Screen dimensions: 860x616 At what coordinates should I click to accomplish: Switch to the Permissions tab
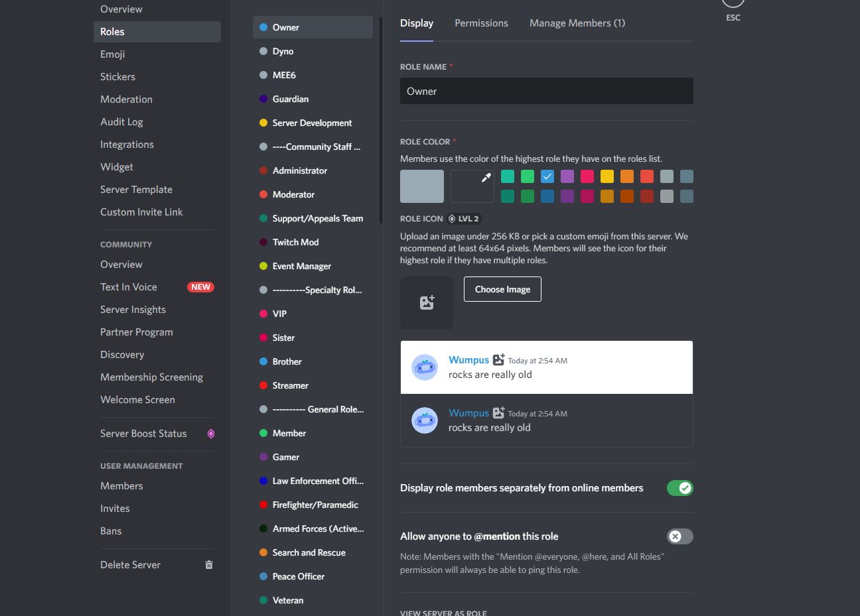coord(481,23)
